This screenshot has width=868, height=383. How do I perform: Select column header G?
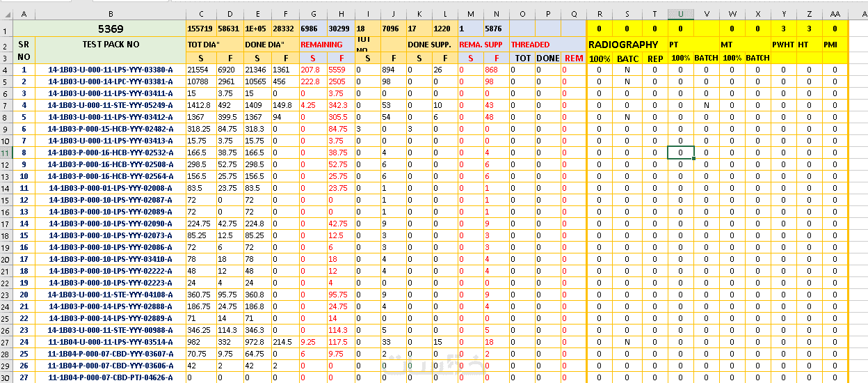point(313,14)
